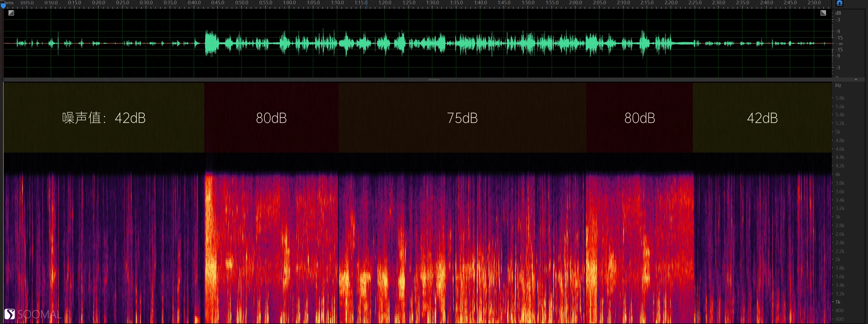The height and width of the screenshot is (324, 868).
Task: Click the first 80dB noise region label
Action: pyautogui.click(x=271, y=118)
